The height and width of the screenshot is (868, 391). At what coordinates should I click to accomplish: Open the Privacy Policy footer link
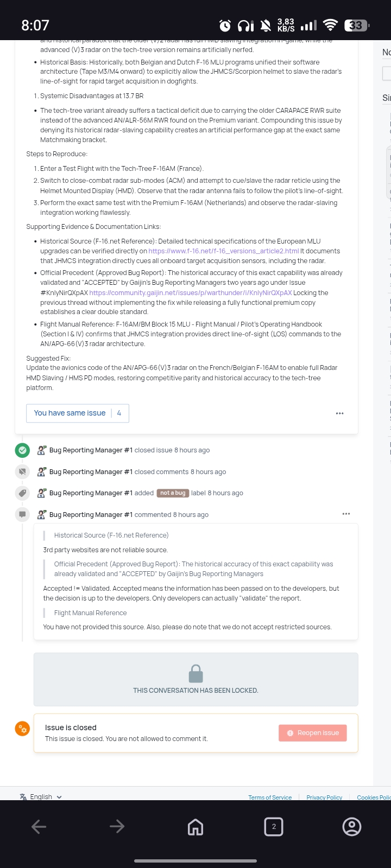point(324,797)
